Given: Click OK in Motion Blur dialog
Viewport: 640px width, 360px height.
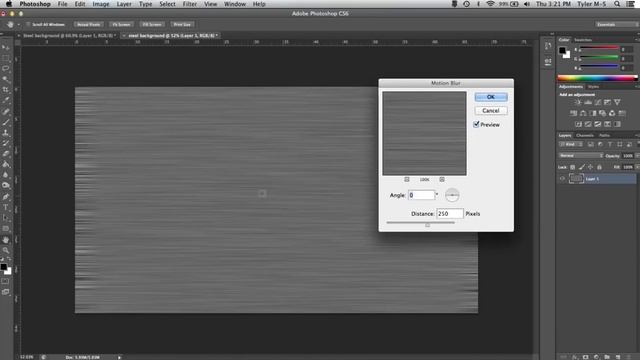Looking at the screenshot, I should [491, 97].
